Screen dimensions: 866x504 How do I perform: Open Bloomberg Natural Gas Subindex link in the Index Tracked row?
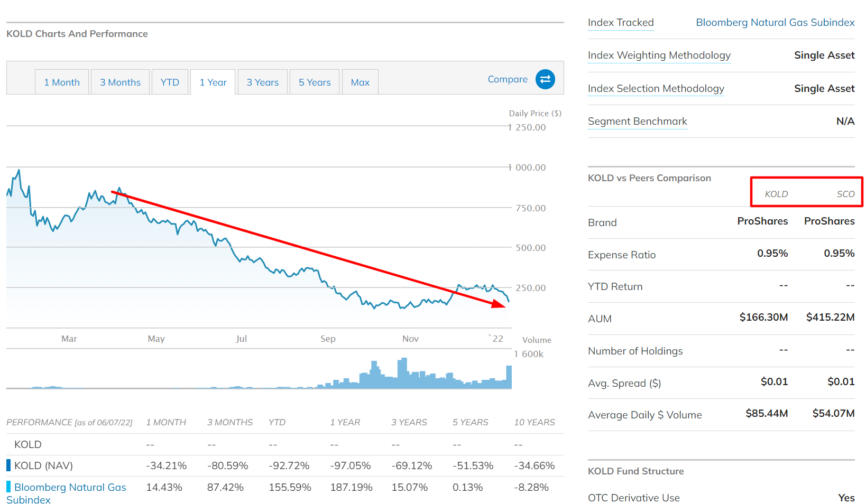click(775, 22)
